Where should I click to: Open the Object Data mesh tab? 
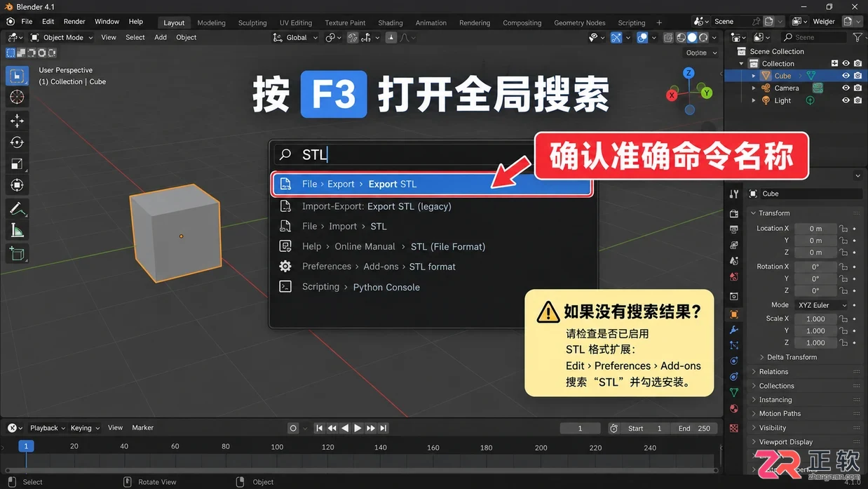click(x=734, y=393)
